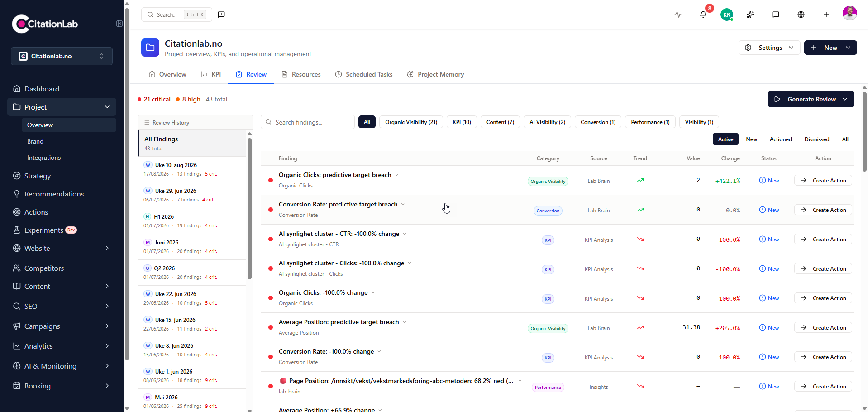The height and width of the screenshot is (412, 868).
Task: Open the chat bubble icon in the top bar
Action: 776,14
